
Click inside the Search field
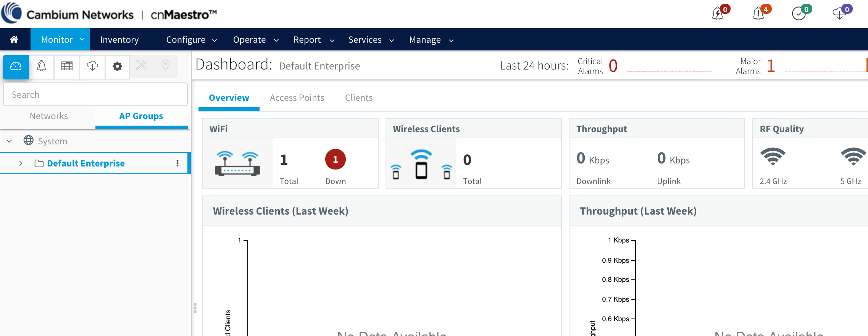click(x=95, y=94)
